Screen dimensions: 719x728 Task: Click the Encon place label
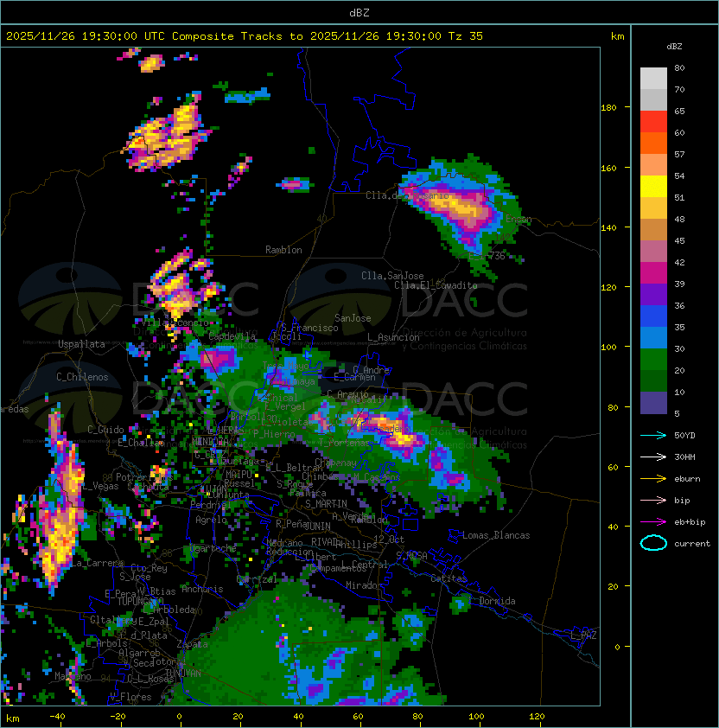point(519,219)
